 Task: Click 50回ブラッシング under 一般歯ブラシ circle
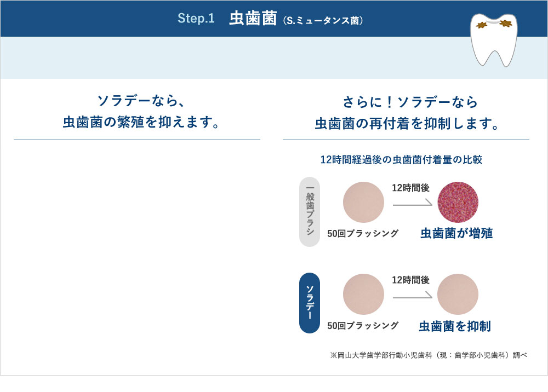[363, 233]
